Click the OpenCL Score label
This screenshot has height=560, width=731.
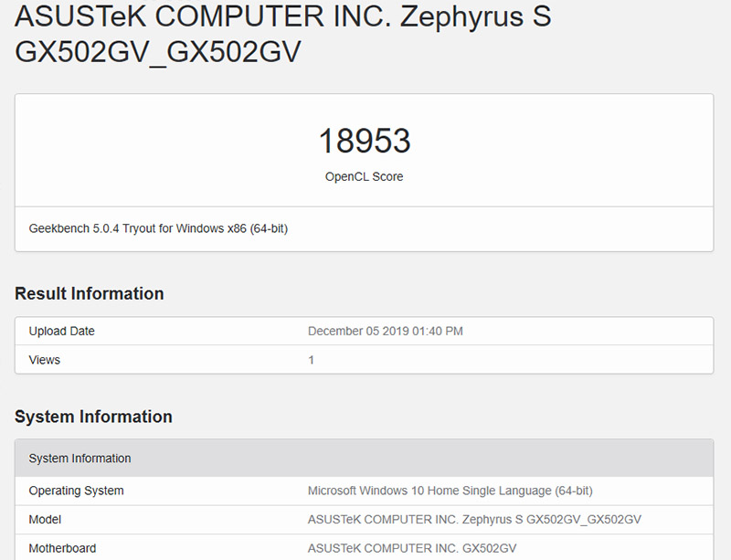pos(364,176)
